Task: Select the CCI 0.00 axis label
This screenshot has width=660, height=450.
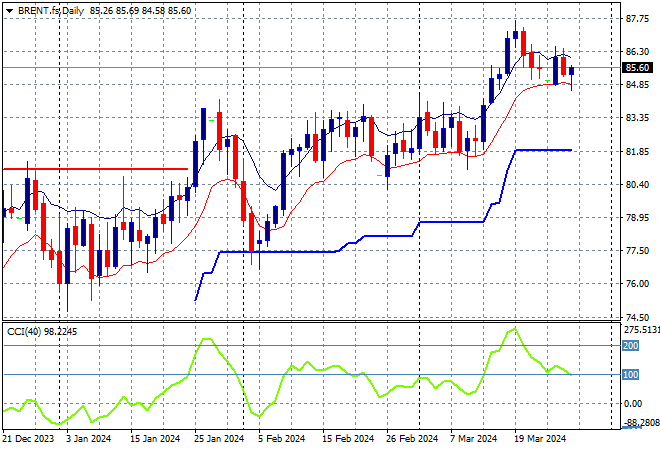Action: (633, 404)
